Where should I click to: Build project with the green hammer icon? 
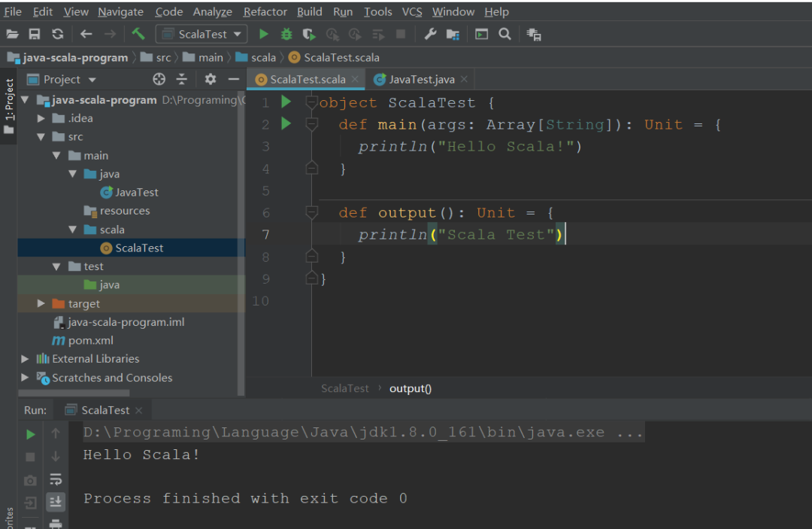138,35
